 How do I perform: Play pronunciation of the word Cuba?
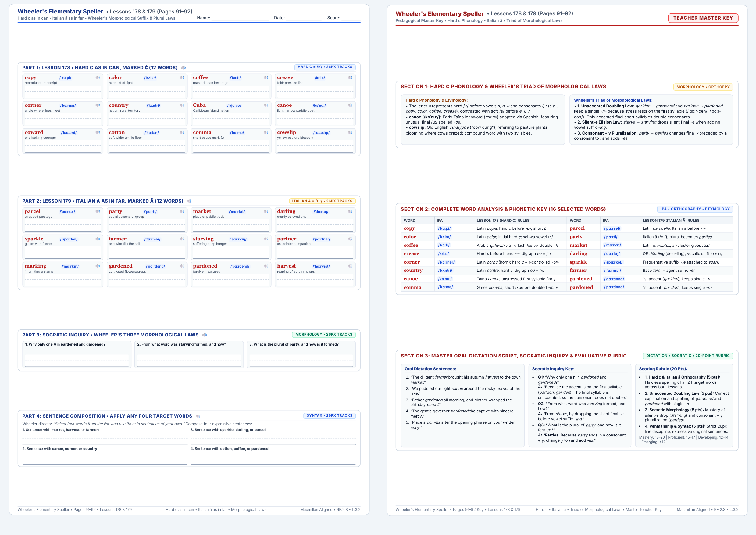tap(266, 106)
